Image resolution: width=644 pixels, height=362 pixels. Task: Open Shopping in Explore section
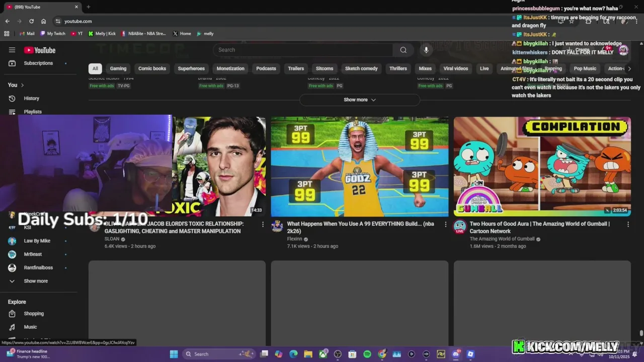(x=38, y=314)
